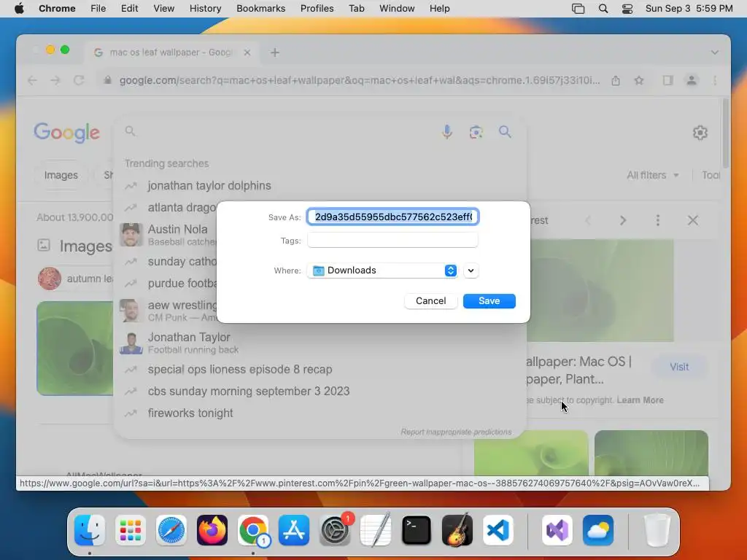Image resolution: width=747 pixels, height=560 pixels.
Task: Click the address bar URL
Action: point(360,80)
